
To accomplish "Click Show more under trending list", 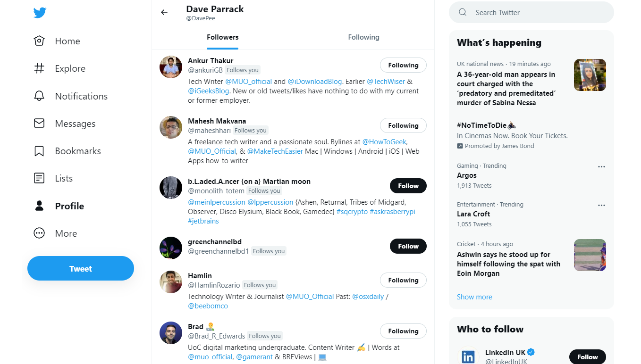I will tap(474, 297).
